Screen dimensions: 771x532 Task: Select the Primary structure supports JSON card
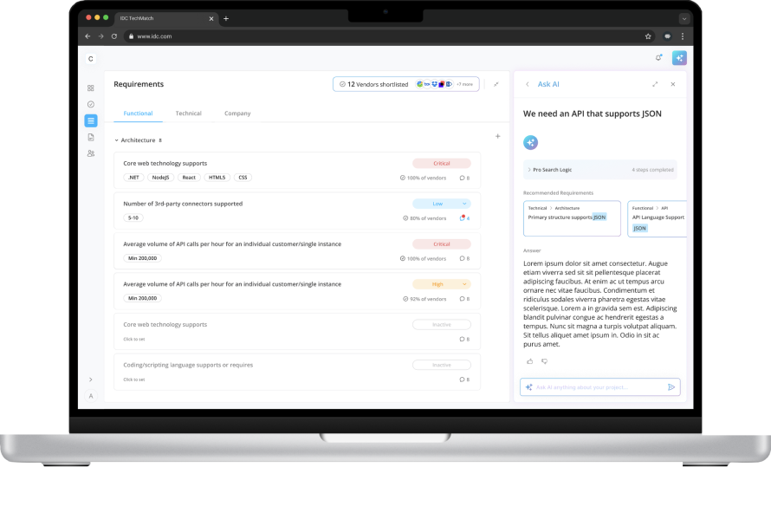(572, 218)
